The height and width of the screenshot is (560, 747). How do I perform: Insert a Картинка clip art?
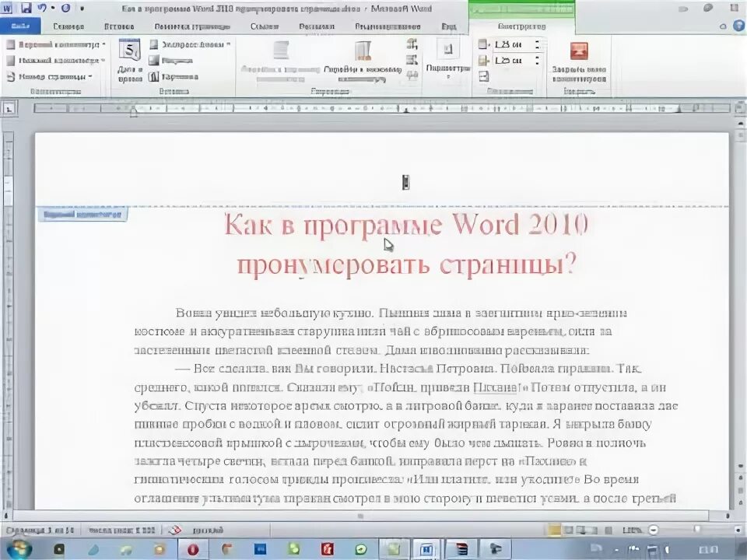click(x=174, y=76)
